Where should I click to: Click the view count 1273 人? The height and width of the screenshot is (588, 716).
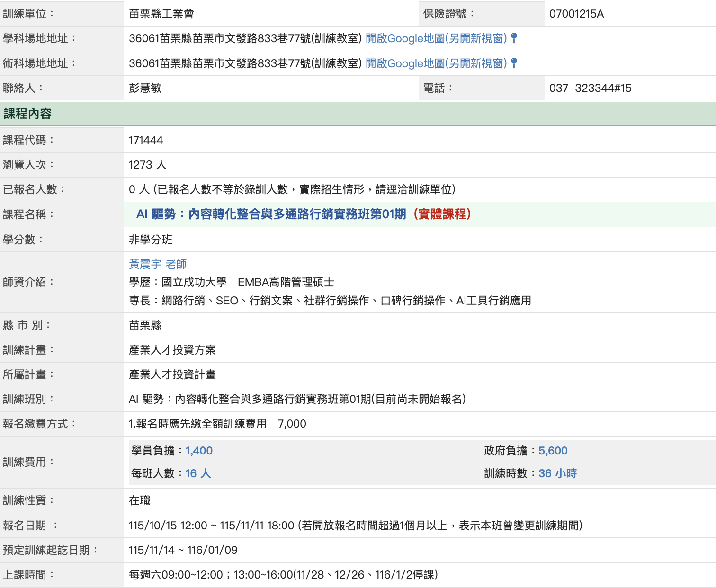pyautogui.click(x=148, y=165)
